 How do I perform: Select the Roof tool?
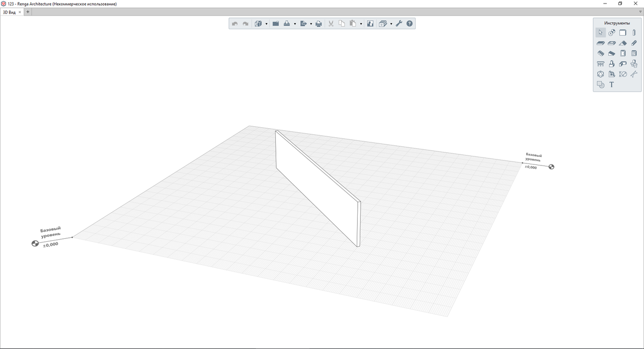(x=623, y=43)
